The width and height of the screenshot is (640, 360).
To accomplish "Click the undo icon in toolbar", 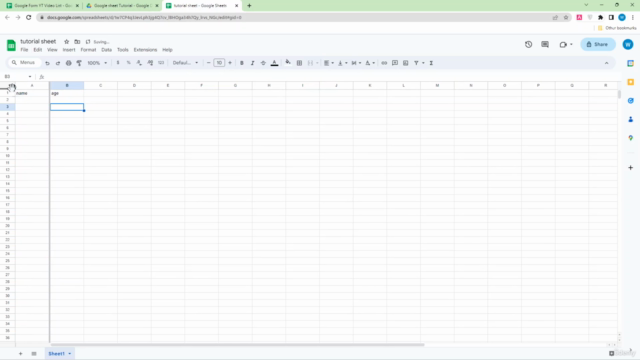I will pos(47,63).
